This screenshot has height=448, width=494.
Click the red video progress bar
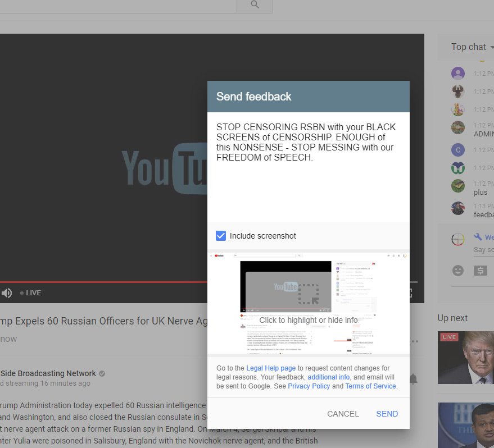point(103,282)
